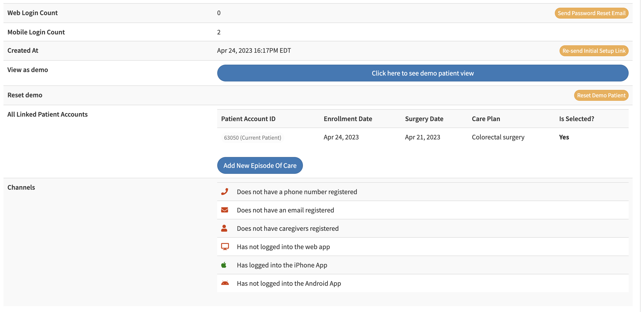Add New Episode Of Care
Screen dimensions: 644x312
pyautogui.click(x=260, y=165)
